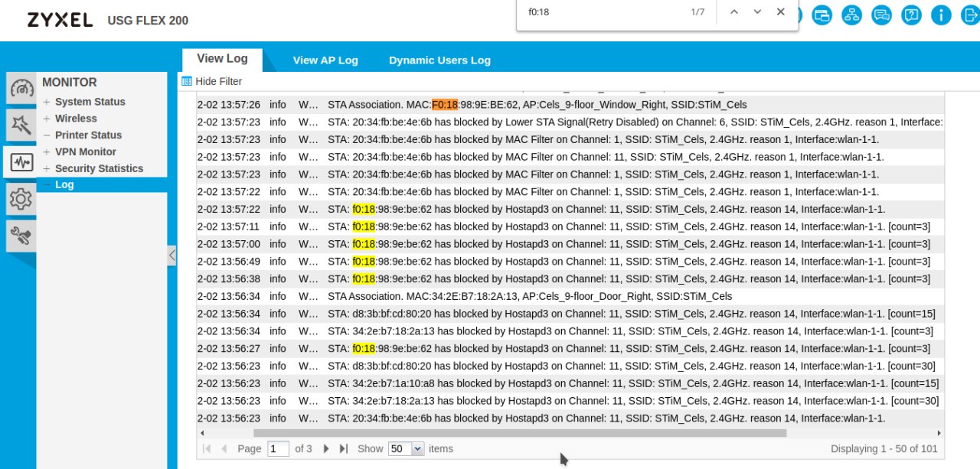The image size is (980, 469).
Task: Click the 13:57:11 timestamp cell
Action: [x=229, y=226]
